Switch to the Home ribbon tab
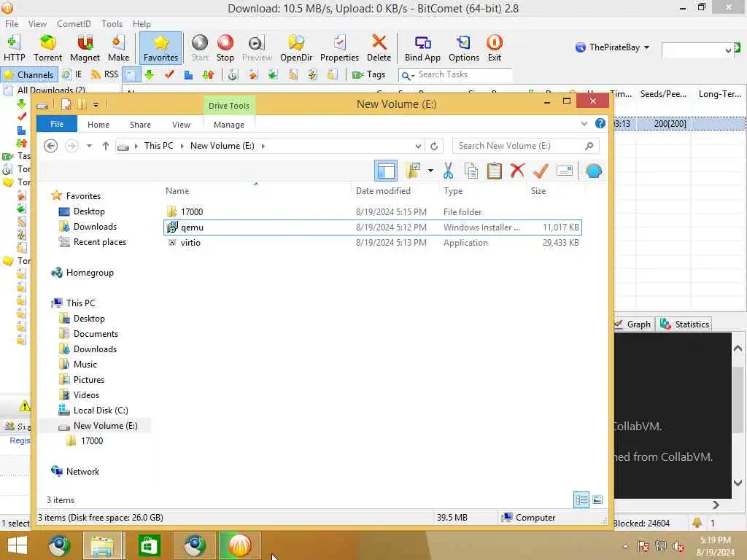747x560 pixels. point(98,125)
